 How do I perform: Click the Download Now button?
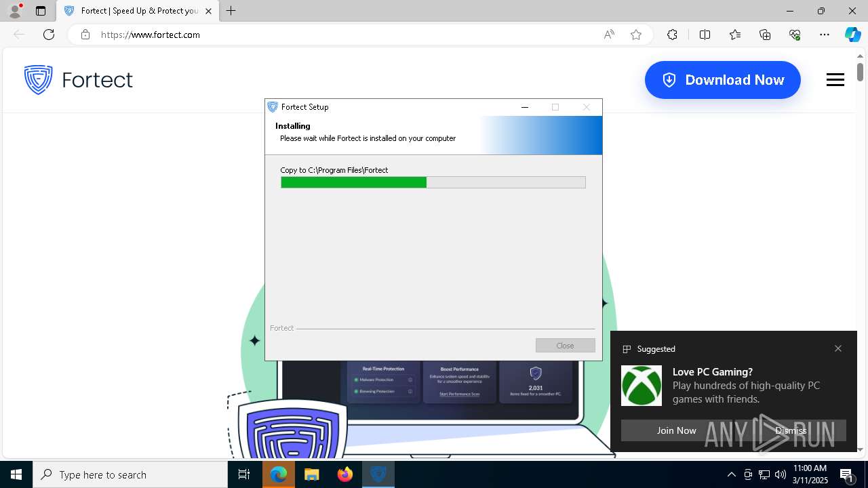point(723,80)
